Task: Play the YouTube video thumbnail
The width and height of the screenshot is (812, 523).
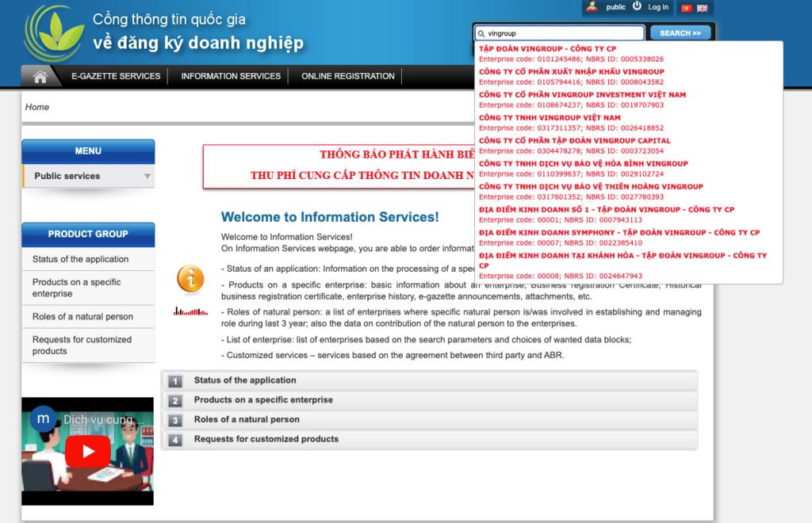Action: pyautogui.click(x=87, y=451)
